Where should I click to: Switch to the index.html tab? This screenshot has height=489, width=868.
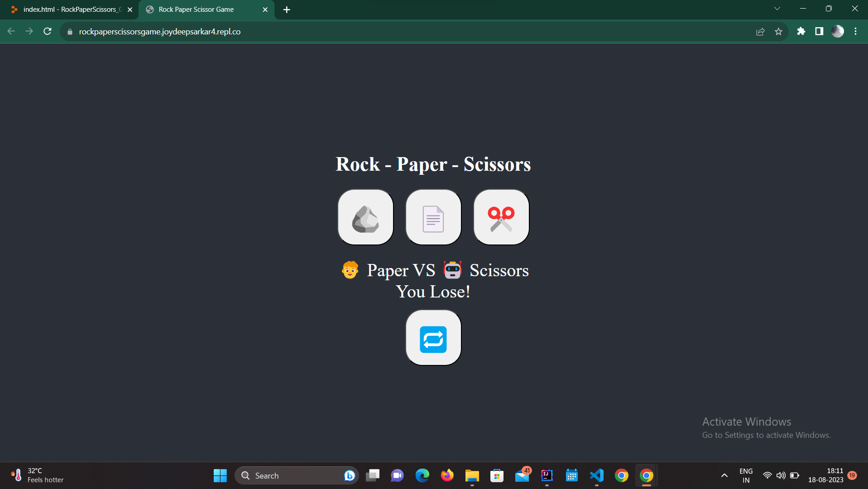click(68, 9)
